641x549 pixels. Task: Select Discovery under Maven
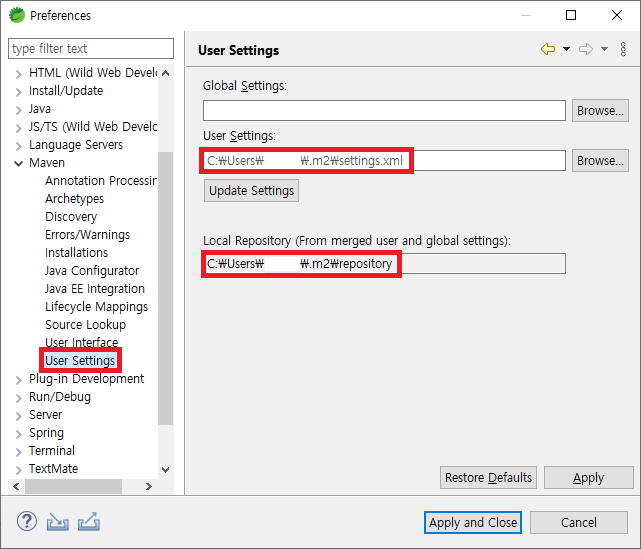tap(71, 217)
